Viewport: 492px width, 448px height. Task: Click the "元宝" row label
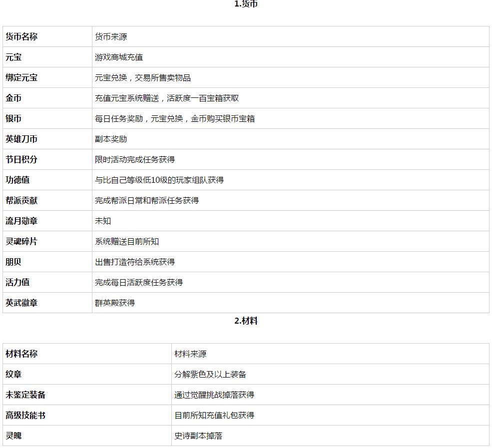(x=12, y=57)
